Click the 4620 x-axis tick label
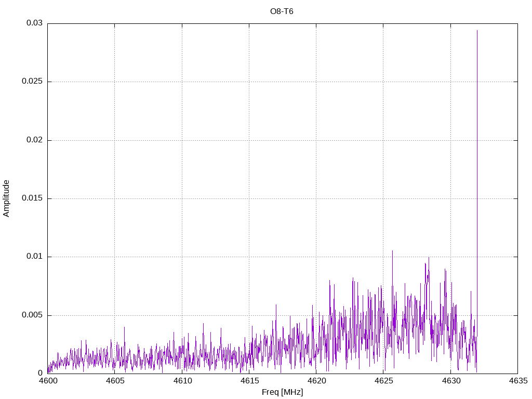Screen dimensions: 532x399 click(x=316, y=381)
